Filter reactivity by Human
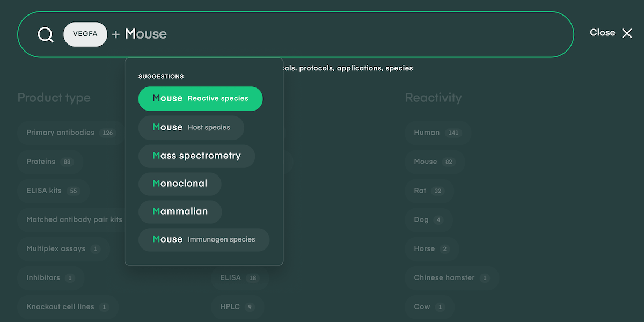Screen dimensions: 644x322 click(437, 133)
